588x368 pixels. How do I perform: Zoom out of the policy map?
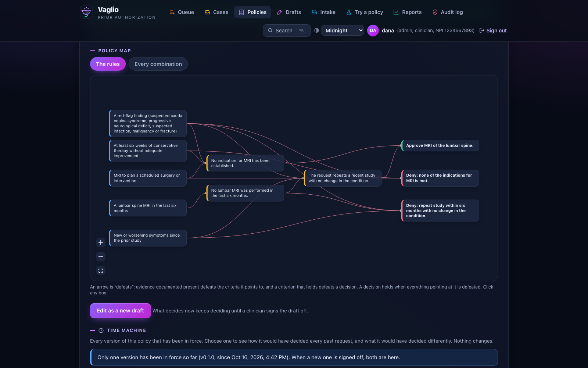click(101, 256)
